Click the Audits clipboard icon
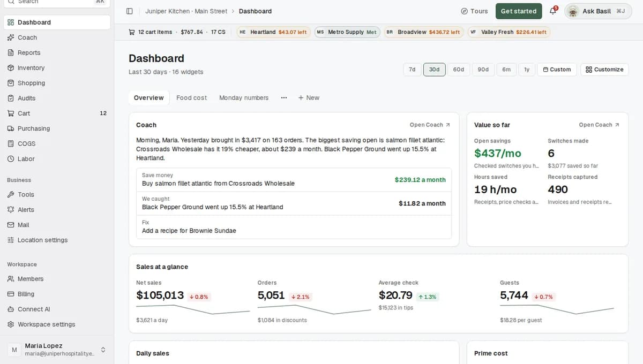This screenshot has height=364, width=643. tap(11, 98)
